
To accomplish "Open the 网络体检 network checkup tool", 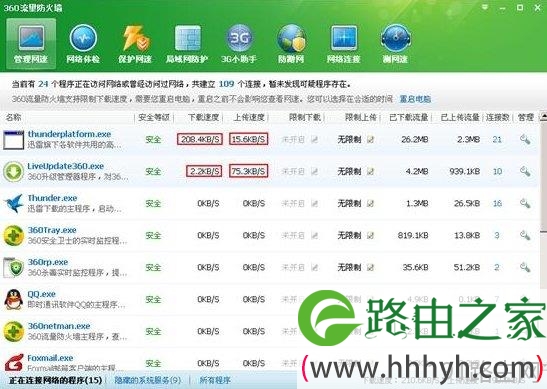I will point(83,44).
